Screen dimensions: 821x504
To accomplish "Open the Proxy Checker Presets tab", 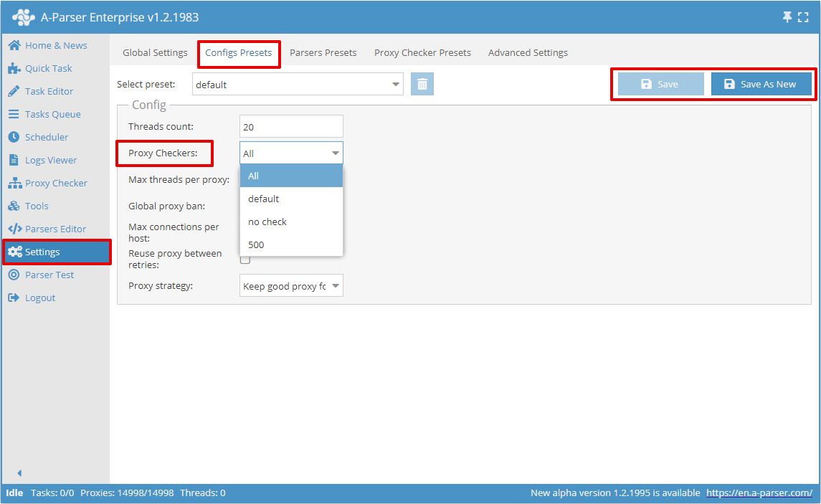I will [x=422, y=52].
